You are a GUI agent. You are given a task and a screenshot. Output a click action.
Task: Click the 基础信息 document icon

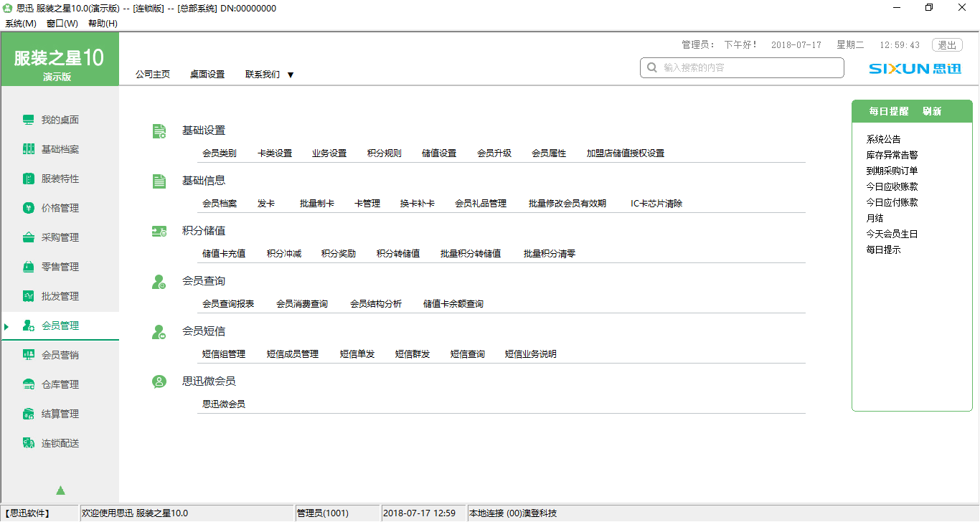[159, 181]
